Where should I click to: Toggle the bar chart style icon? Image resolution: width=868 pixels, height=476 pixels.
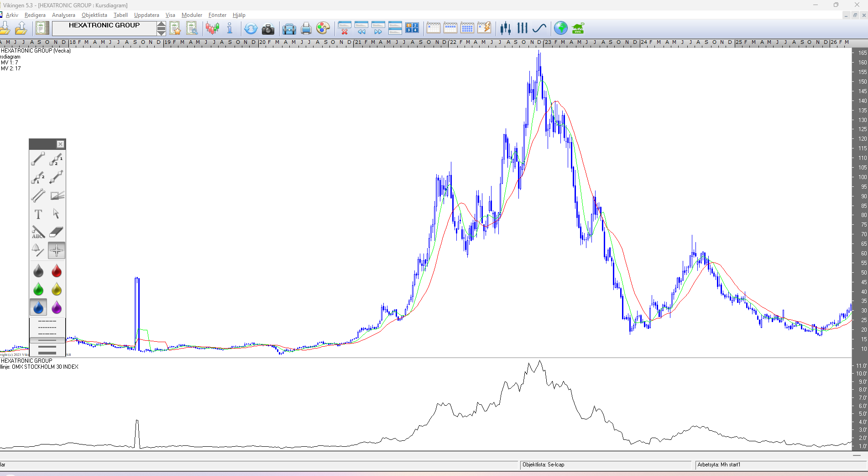pyautogui.click(x=523, y=28)
